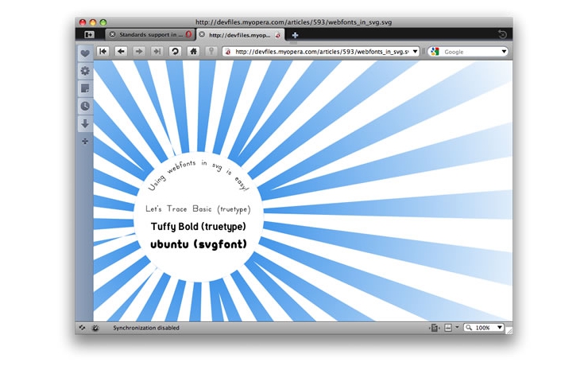Open the History clock panel
Viewport: 588px width, 366px height.
(85, 107)
